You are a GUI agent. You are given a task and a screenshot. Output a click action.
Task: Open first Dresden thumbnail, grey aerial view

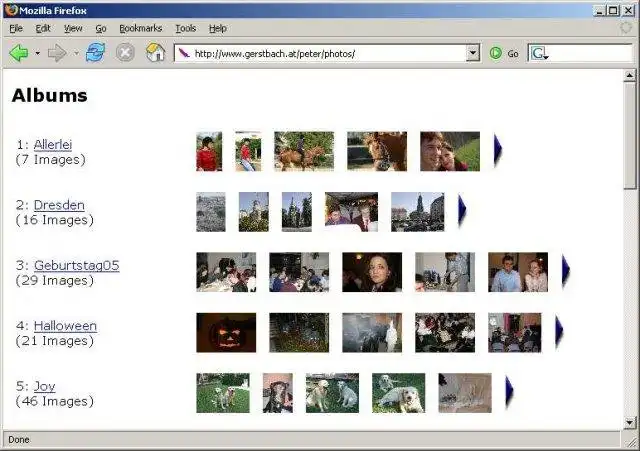[211, 212]
